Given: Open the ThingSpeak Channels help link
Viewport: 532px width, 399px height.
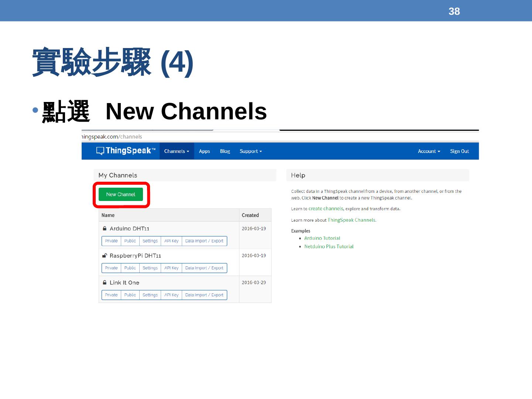Looking at the screenshot, I should [351, 220].
